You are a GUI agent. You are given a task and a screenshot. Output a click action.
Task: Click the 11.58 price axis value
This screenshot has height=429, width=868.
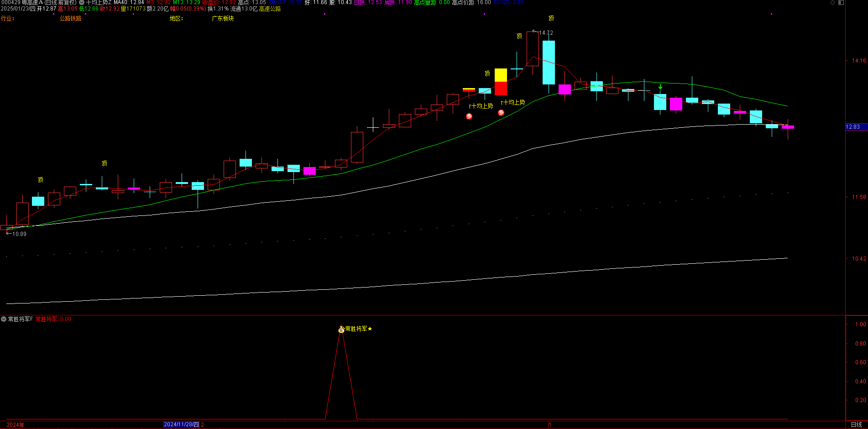coord(859,197)
